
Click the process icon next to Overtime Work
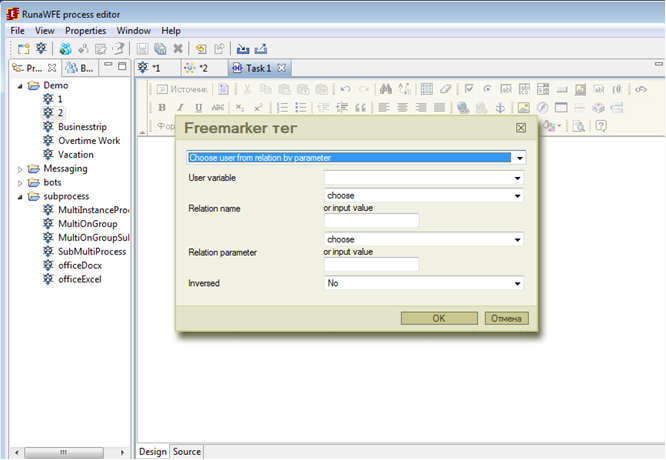[47, 141]
